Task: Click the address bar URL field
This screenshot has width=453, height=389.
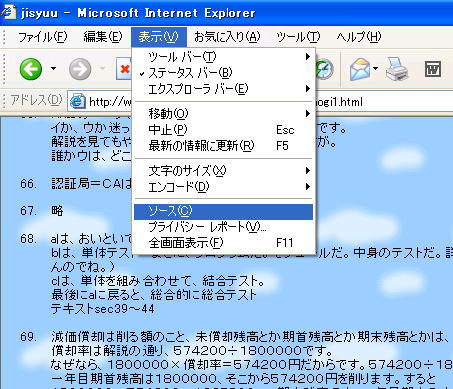Action: pos(260,101)
